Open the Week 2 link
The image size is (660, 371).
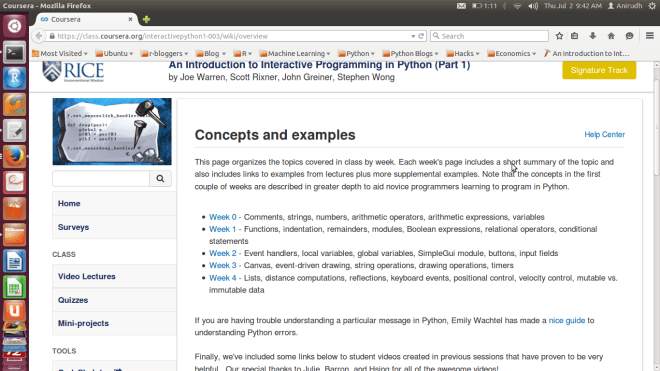coord(223,253)
